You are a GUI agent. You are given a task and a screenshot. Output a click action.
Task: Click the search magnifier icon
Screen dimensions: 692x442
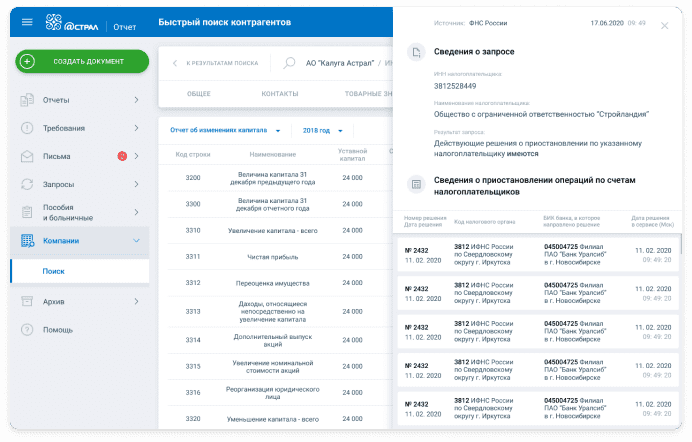(x=289, y=63)
